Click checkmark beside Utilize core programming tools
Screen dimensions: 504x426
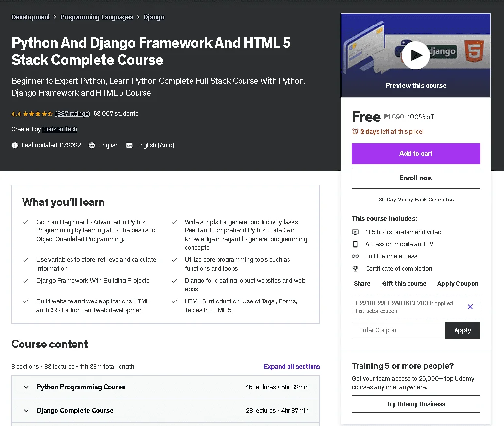[174, 260]
